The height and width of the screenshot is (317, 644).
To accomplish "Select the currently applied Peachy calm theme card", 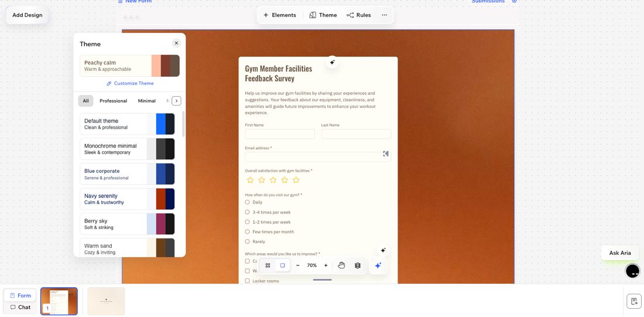I will tap(130, 66).
